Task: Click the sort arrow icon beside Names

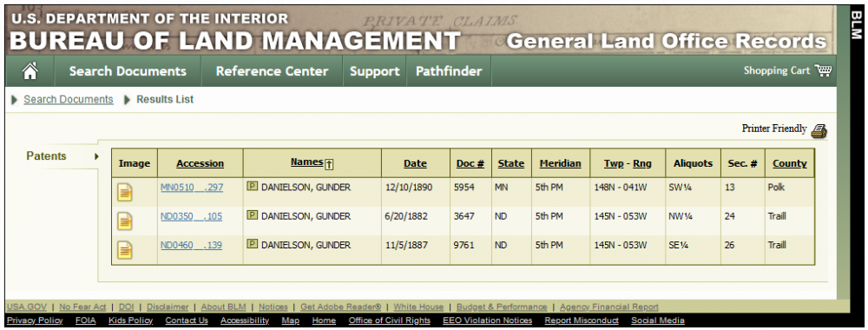Action: pyautogui.click(x=329, y=164)
